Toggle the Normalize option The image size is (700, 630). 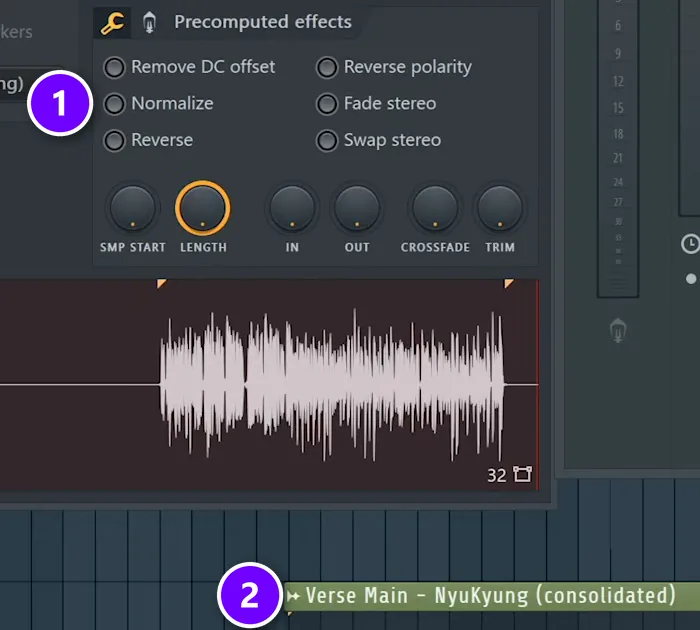(114, 104)
